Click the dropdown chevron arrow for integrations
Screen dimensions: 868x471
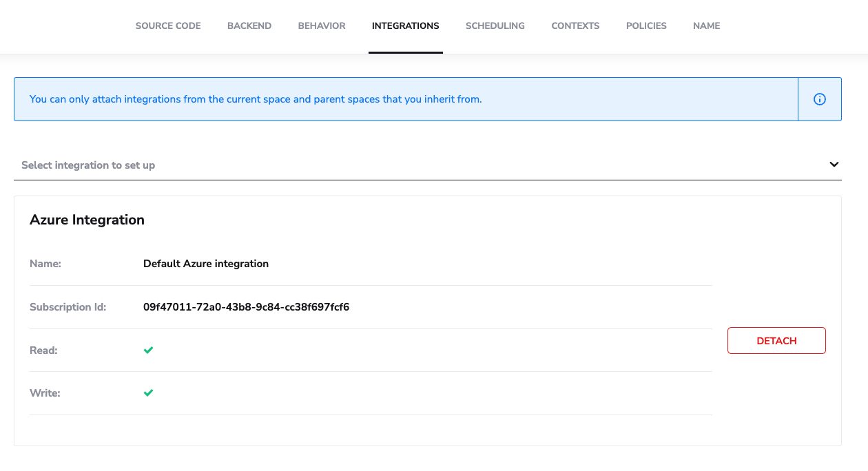coord(834,165)
